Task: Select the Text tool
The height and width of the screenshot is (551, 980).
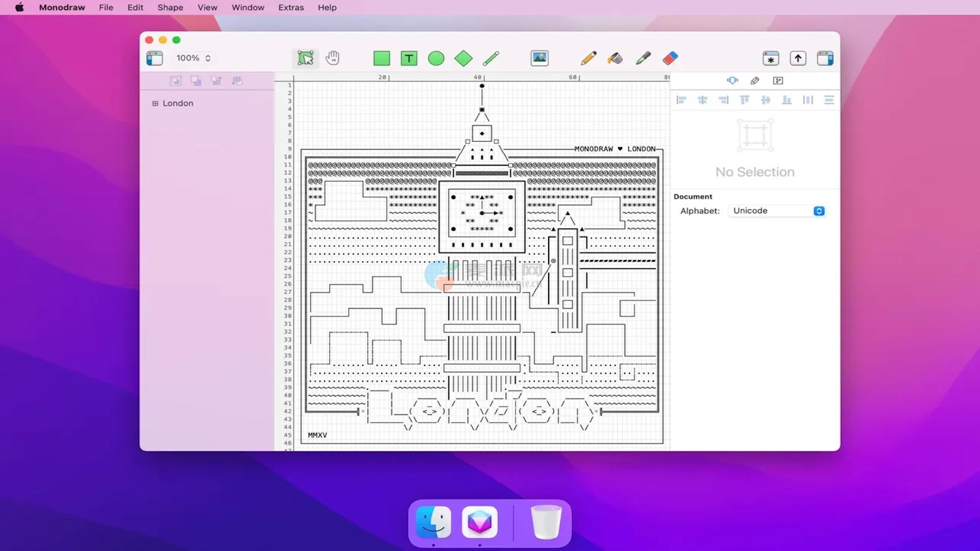Action: pos(409,58)
